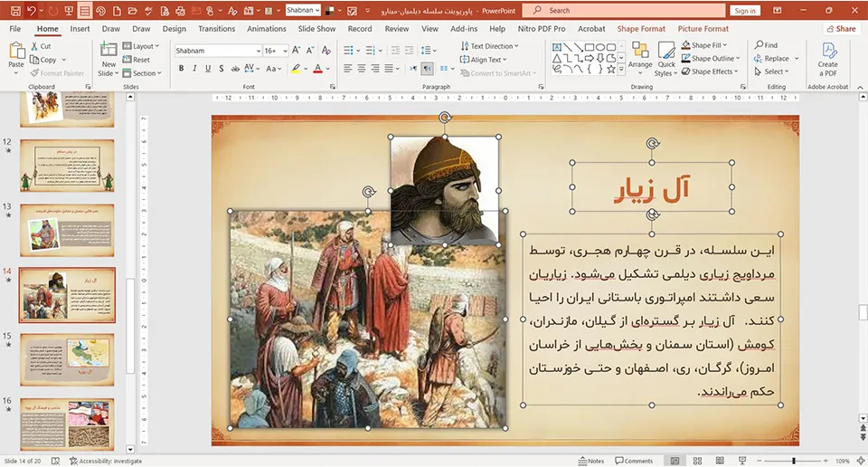The height and width of the screenshot is (467, 868).
Task: Open the font size dropdown
Action: tap(285, 51)
